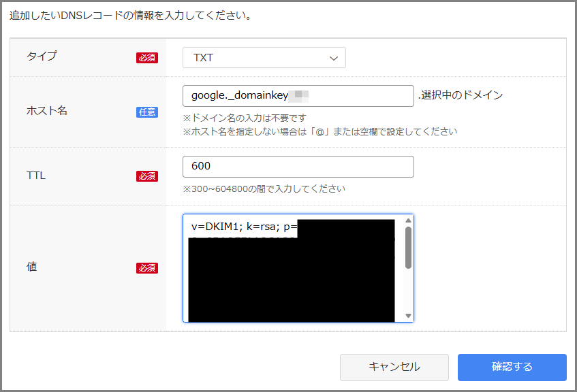Click the .選択中のドメイン suffix text
Screen dimensions: 577x392
[461, 95]
